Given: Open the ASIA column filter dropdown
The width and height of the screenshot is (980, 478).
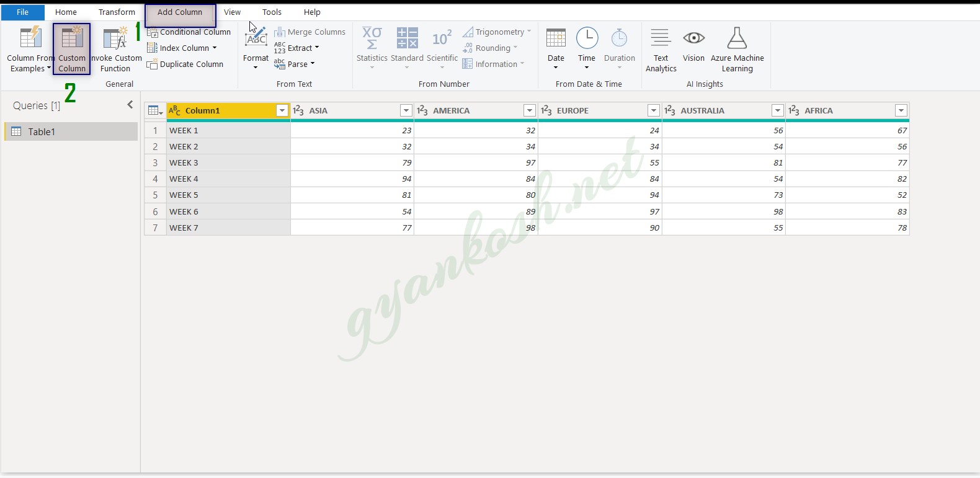Looking at the screenshot, I should tap(406, 110).
